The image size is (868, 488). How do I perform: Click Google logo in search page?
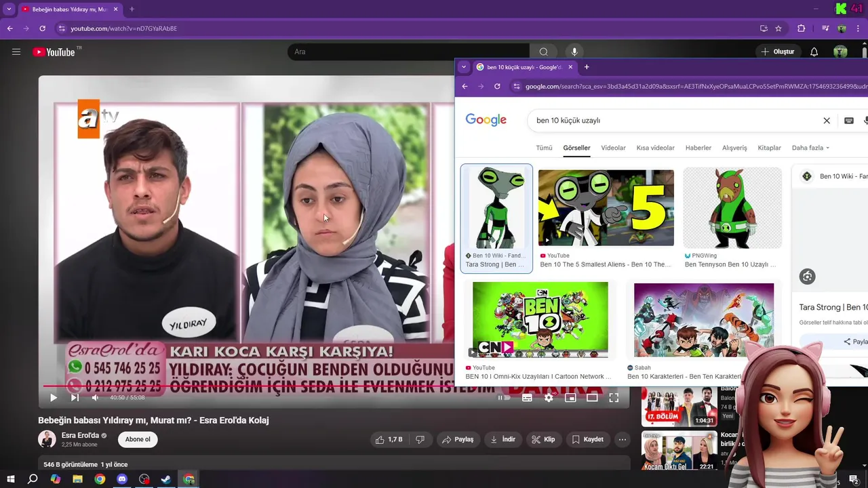[486, 120]
